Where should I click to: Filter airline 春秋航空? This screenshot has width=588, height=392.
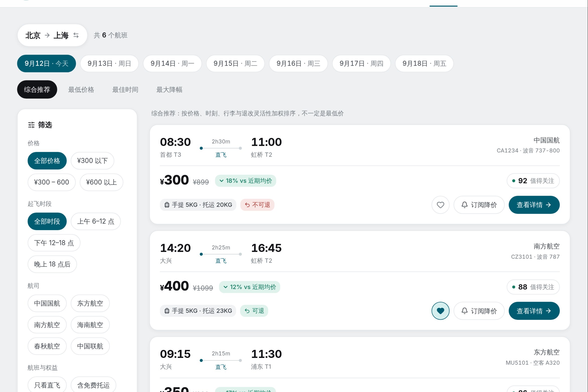pyautogui.click(x=47, y=346)
